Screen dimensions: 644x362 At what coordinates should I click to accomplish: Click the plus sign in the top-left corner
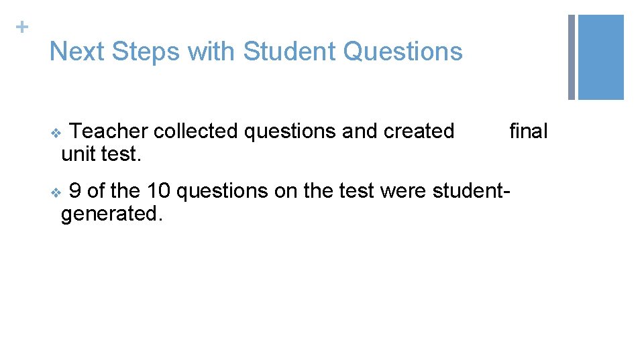(x=23, y=27)
